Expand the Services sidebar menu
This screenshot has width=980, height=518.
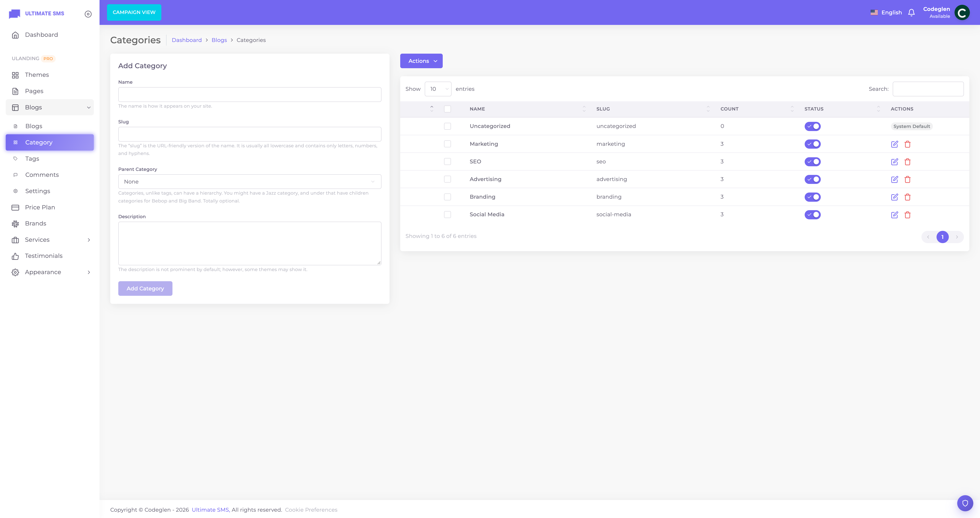[50, 240]
